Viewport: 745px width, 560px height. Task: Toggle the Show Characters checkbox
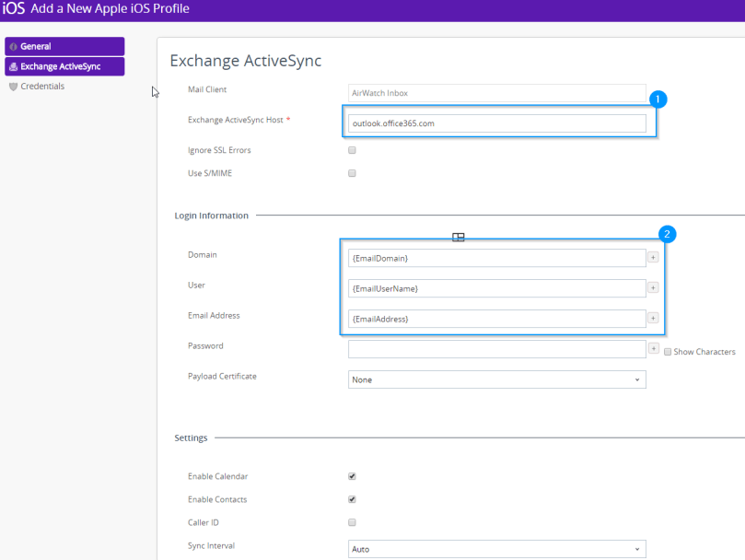(x=668, y=352)
